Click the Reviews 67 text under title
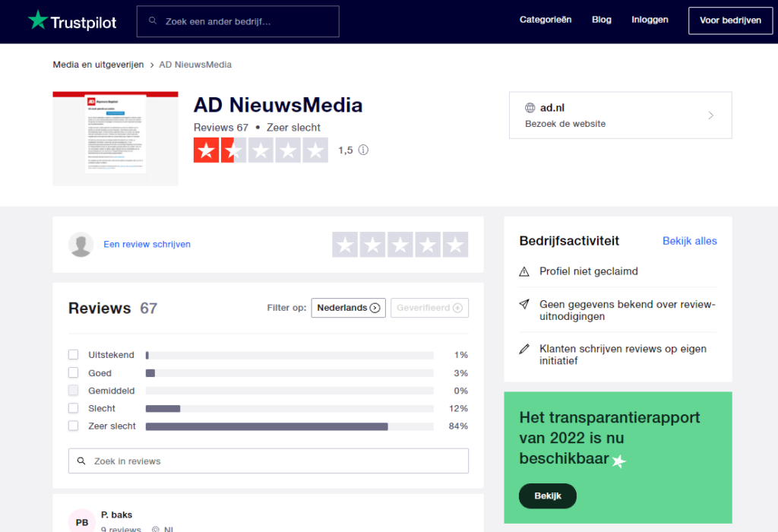 (x=221, y=128)
